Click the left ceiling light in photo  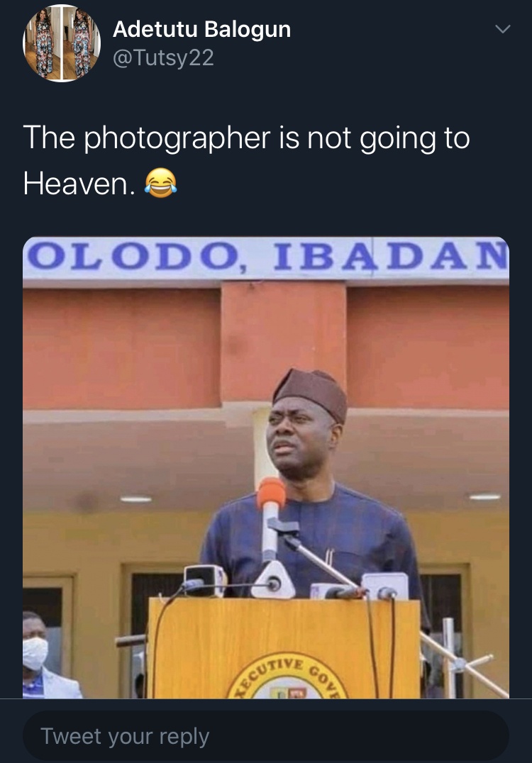[x=135, y=499]
